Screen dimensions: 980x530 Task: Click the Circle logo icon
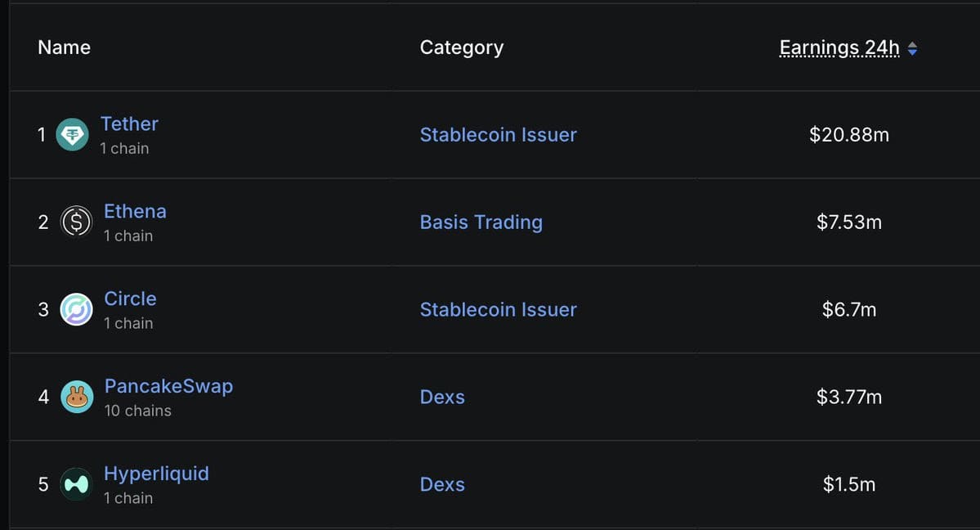[76, 309]
